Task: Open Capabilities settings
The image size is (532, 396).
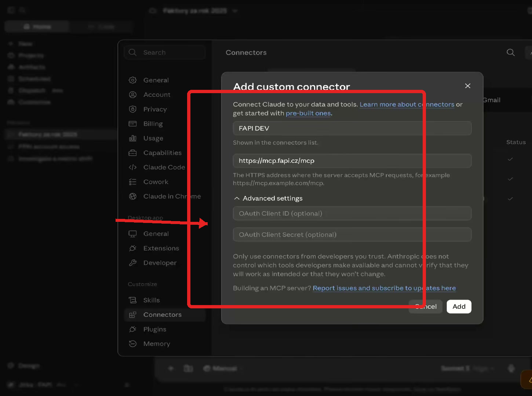Action: pos(162,153)
